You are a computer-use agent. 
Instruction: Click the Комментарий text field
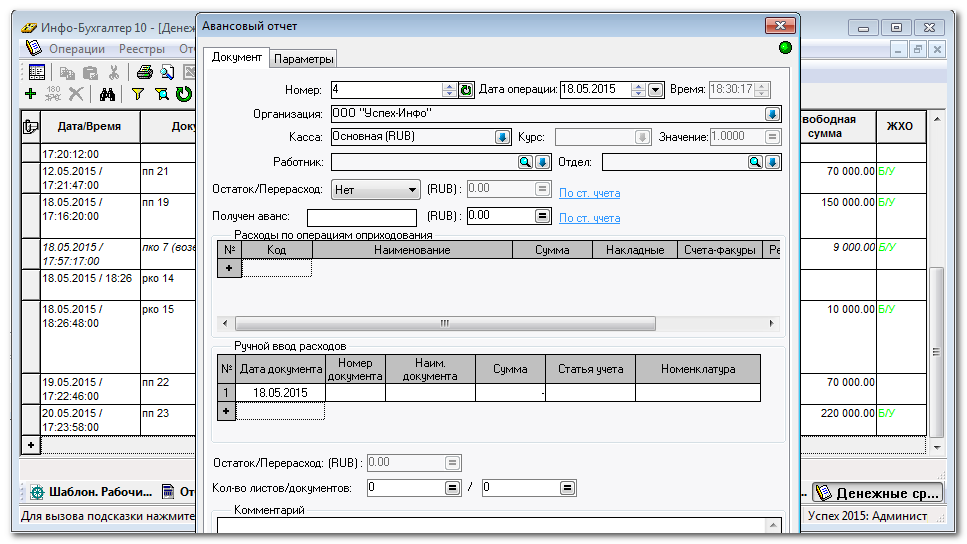click(x=495, y=527)
